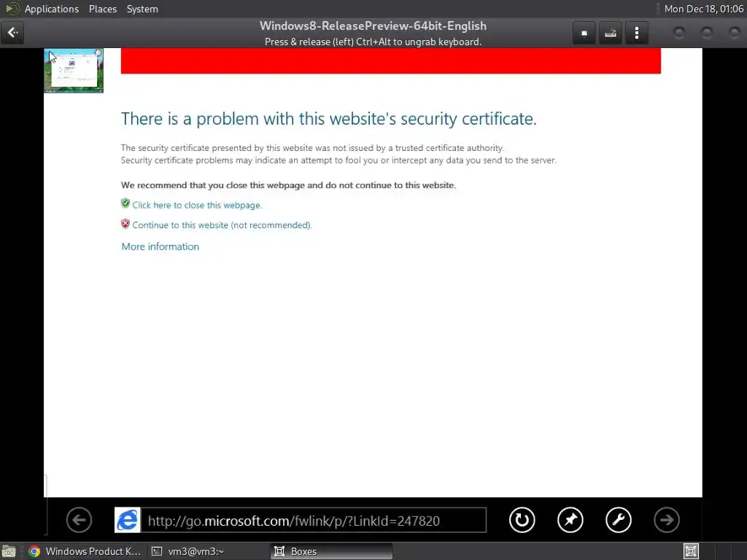Click the first dimmed window control circle
This screenshot has width=747, height=560.
pos(679,33)
